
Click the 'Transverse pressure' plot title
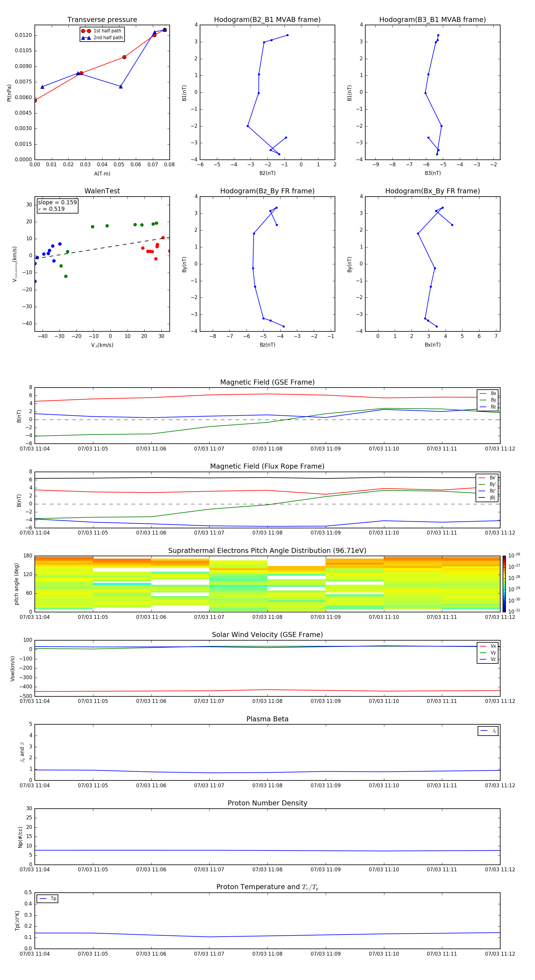[x=102, y=20]
